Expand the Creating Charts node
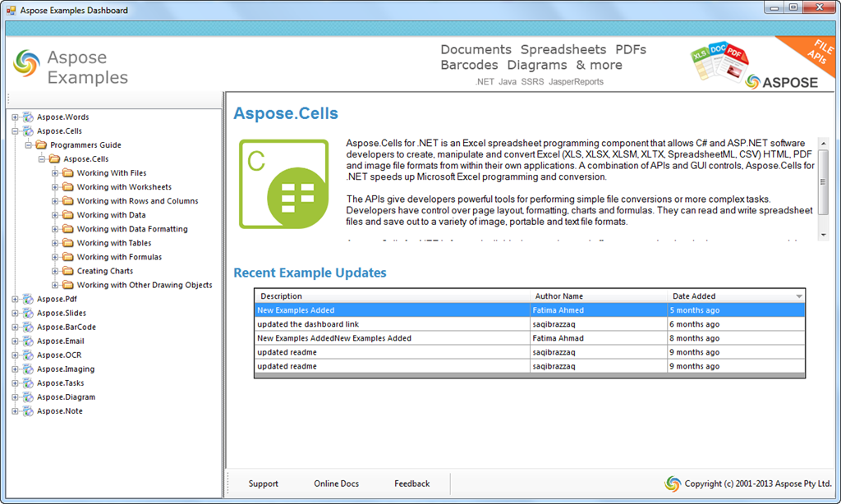This screenshot has height=504, width=841. tap(55, 271)
